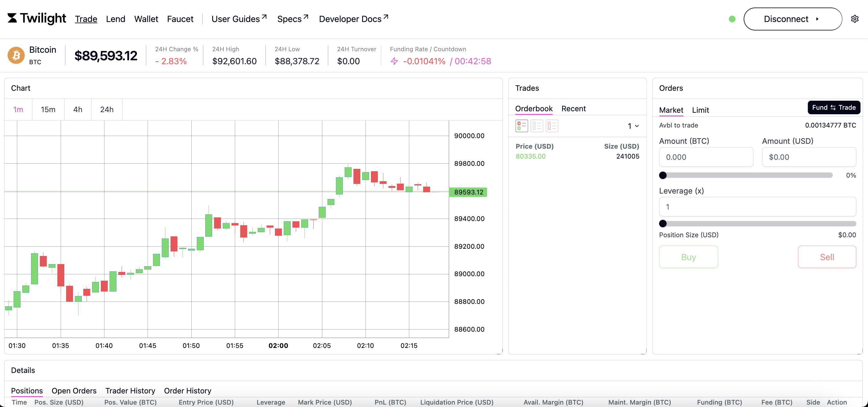The height and width of the screenshot is (407, 868).
Task: Click the Leverage slider handle
Action: click(663, 223)
